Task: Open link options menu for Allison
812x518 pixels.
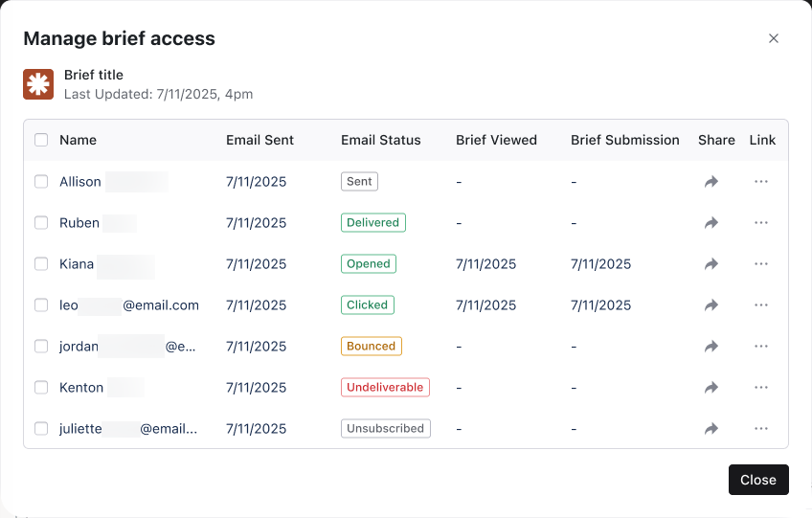Action: pyautogui.click(x=761, y=181)
